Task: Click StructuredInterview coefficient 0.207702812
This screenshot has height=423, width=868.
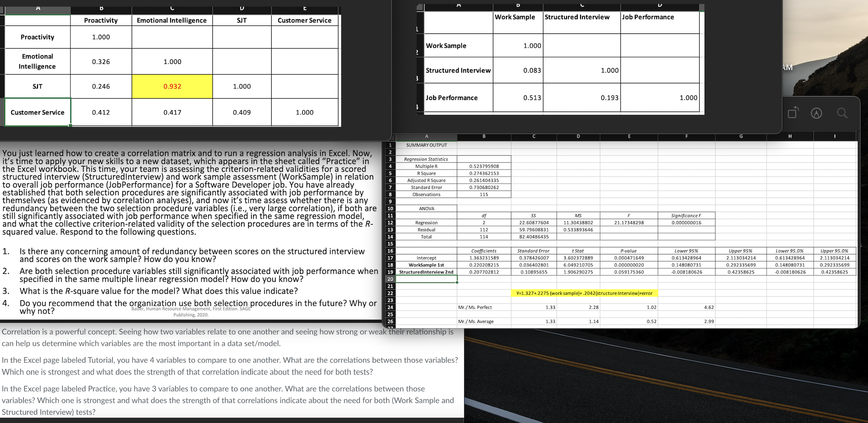Action: [484, 272]
